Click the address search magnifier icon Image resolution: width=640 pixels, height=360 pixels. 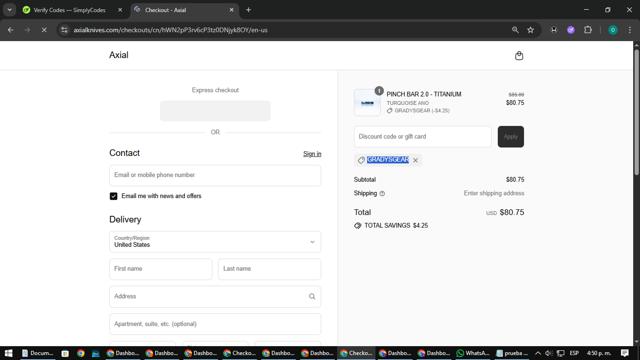click(312, 296)
